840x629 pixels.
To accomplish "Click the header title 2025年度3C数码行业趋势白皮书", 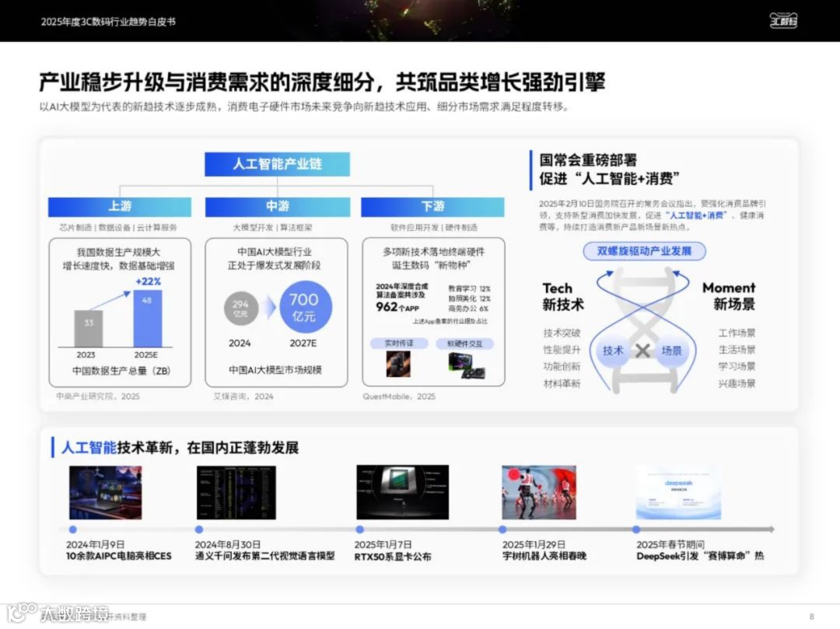I will pos(108,22).
